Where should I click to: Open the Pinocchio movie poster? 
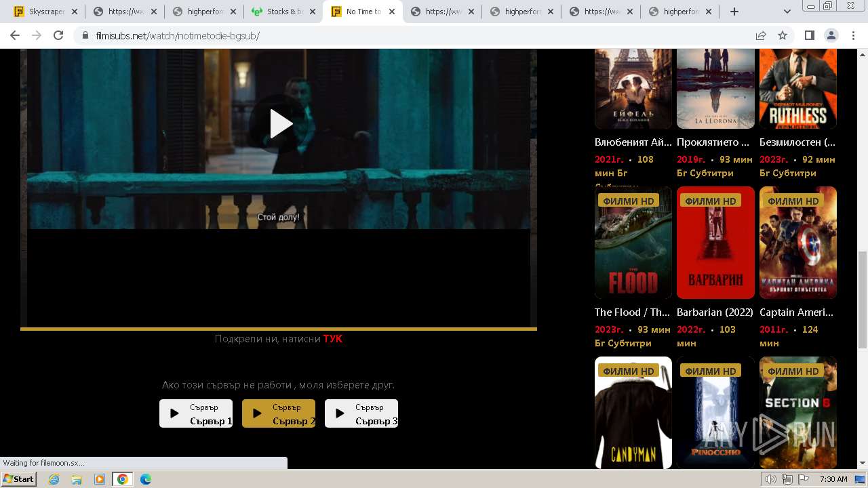(x=715, y=413)
